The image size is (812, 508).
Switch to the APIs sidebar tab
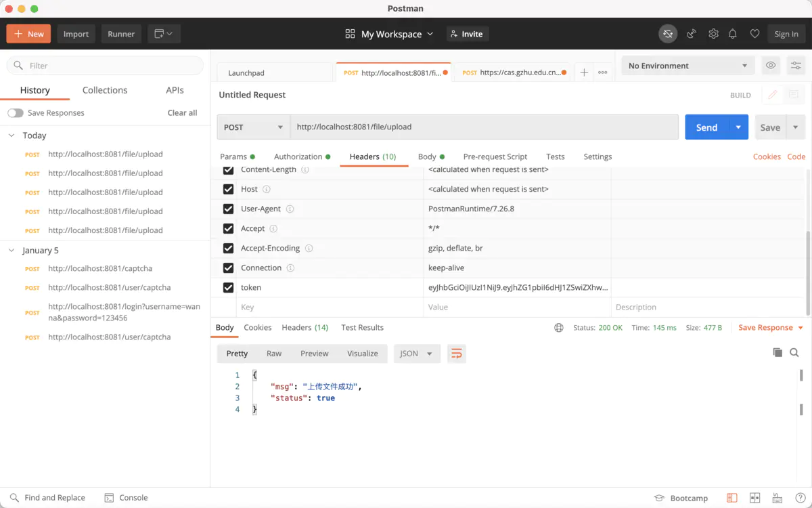point(175,90)
